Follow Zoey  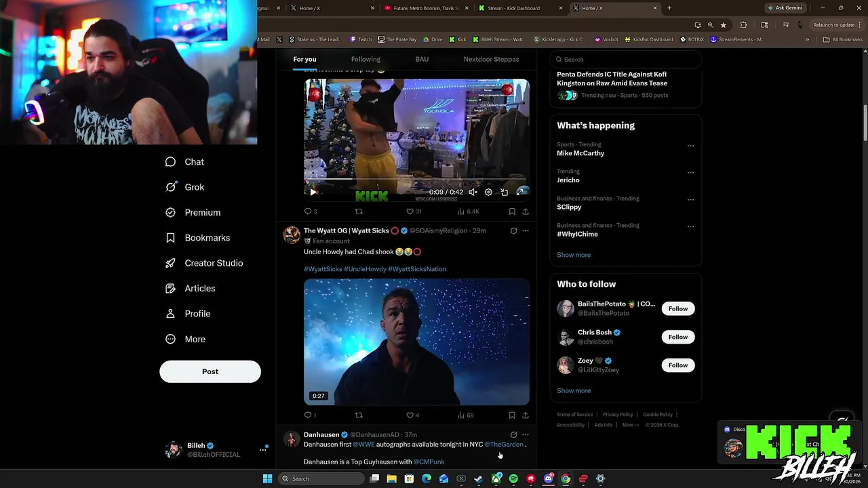678,365
